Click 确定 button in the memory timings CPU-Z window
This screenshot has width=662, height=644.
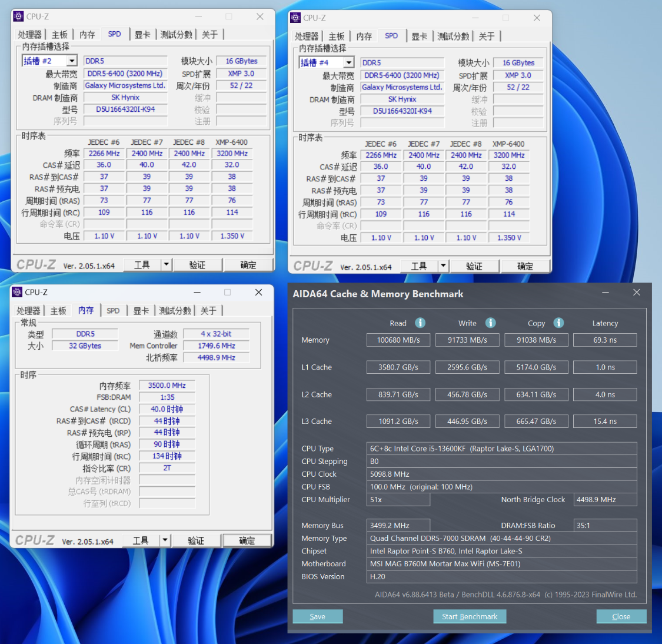point(247,540)
